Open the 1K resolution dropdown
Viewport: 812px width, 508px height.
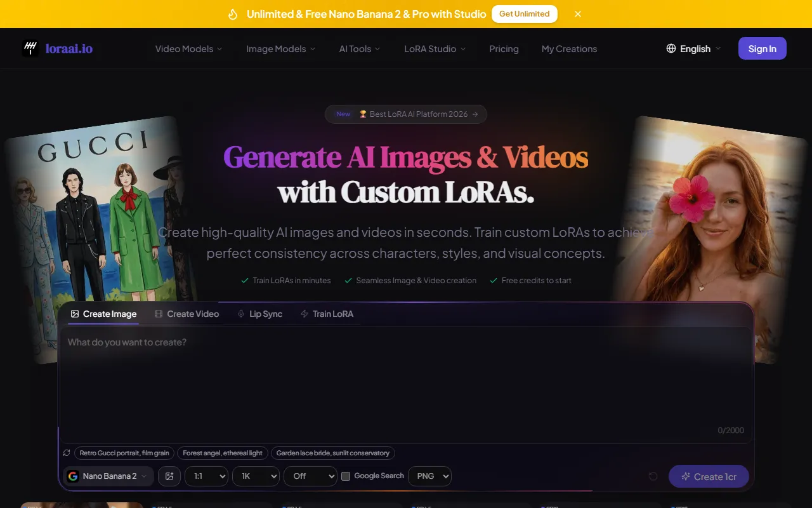pyautogui.click(x=256, y=476)
